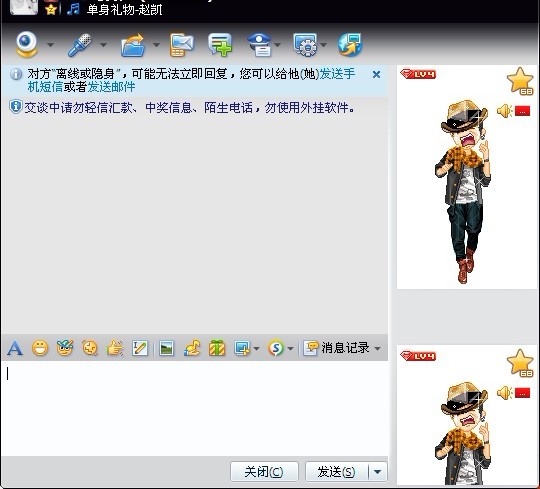Click the info icon beside the offline notice

click(16, 74)
